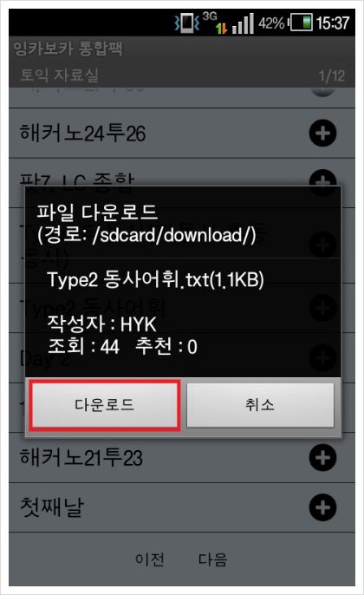Image resolution: width=364 pixels, height=595 pixels.
Task: Tap the Type2 동사어휘.txt file name in dialog
Action: pos(155,279)
